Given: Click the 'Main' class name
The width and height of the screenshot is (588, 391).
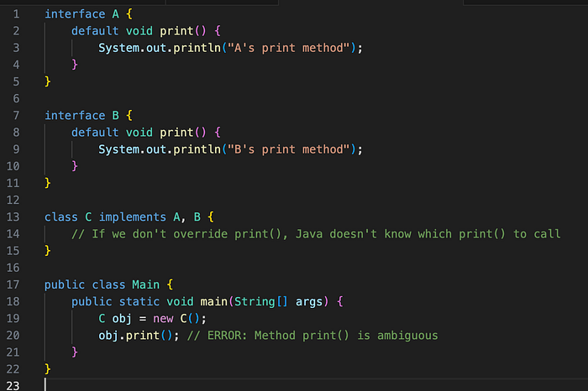Looking at the screenshot, I should click(146, 284).
